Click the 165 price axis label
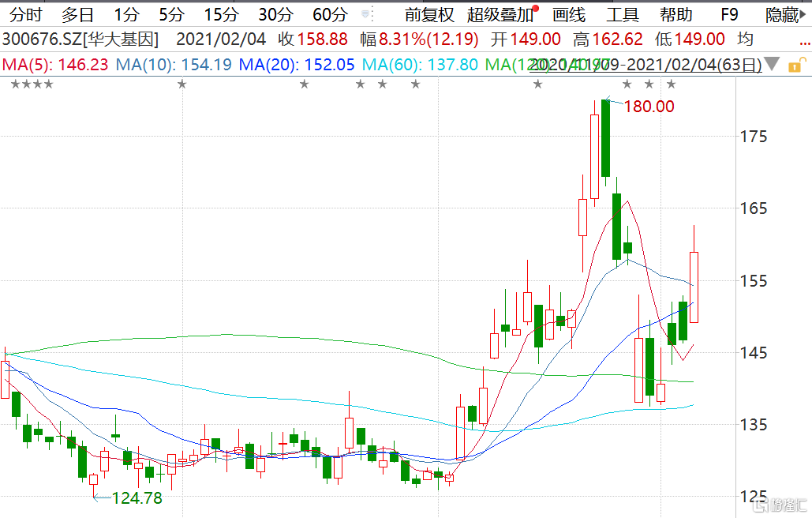Image resolution: width=812 pixels, height=518 pixels. click(x=754, y=208)
